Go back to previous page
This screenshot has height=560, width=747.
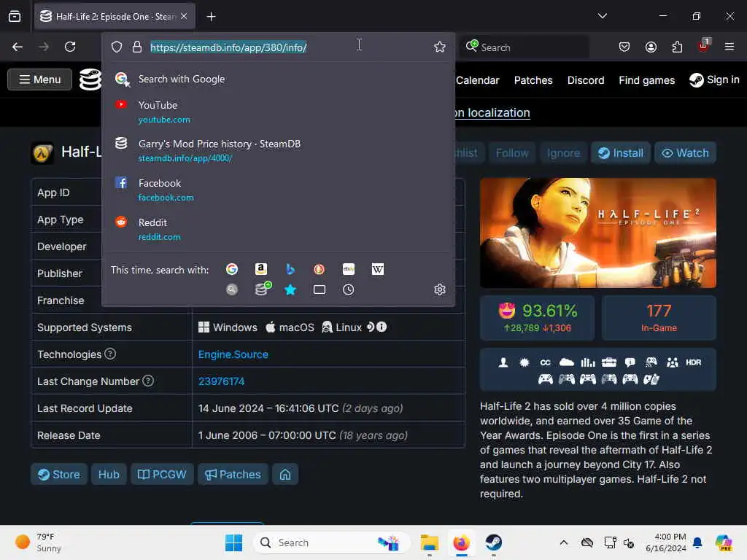[18, 47]
